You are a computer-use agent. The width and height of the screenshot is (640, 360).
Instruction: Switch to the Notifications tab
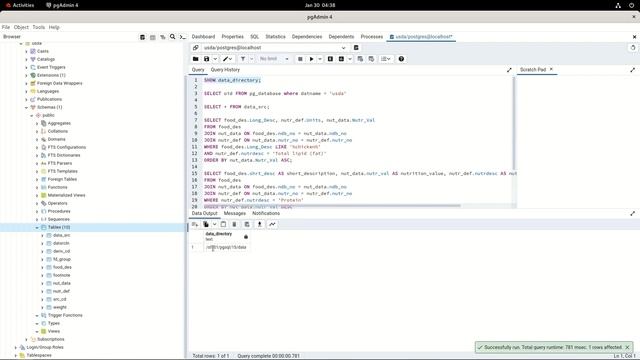point(266,213)
